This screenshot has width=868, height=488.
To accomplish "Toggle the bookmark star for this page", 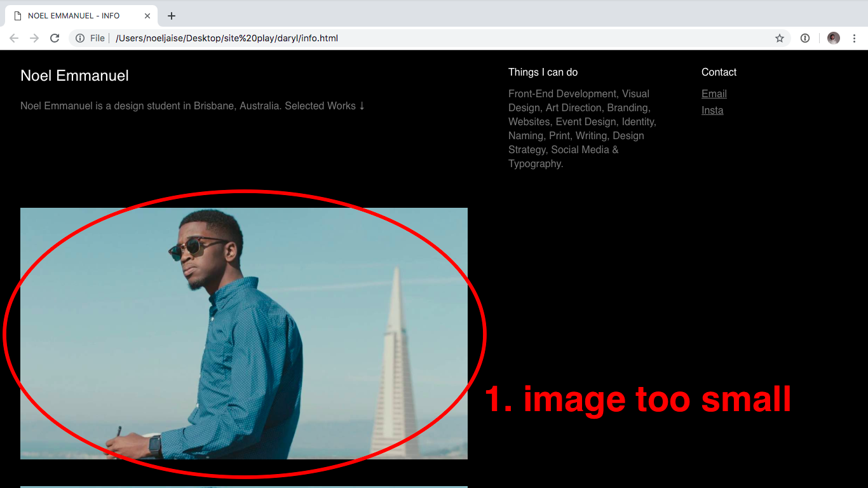I will click(x=780, y=37).
